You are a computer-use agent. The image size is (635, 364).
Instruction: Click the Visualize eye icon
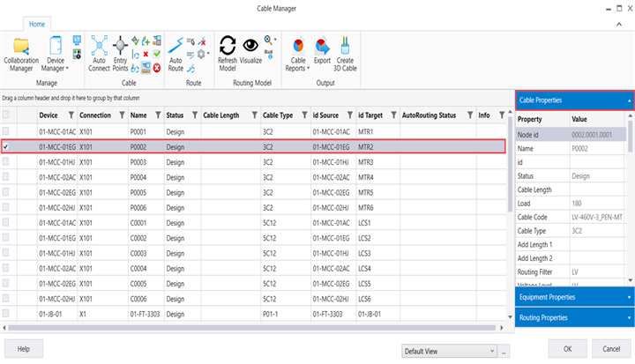click(x=250, y=50)
